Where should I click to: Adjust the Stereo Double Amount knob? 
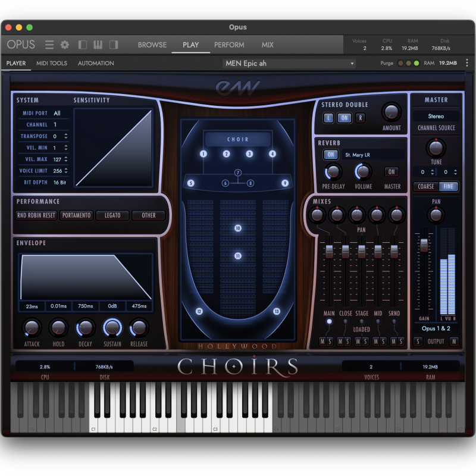[x=392, y=112]
